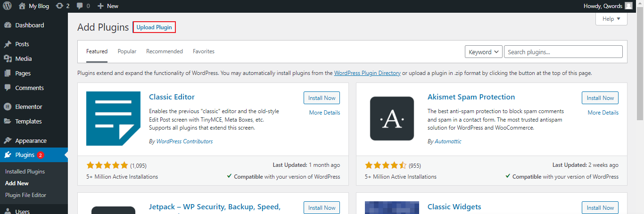The width and height of the screenshot is (644, 214).
Task: Click the Classic Editor plugin thumbnail
Action: [113, 118]
